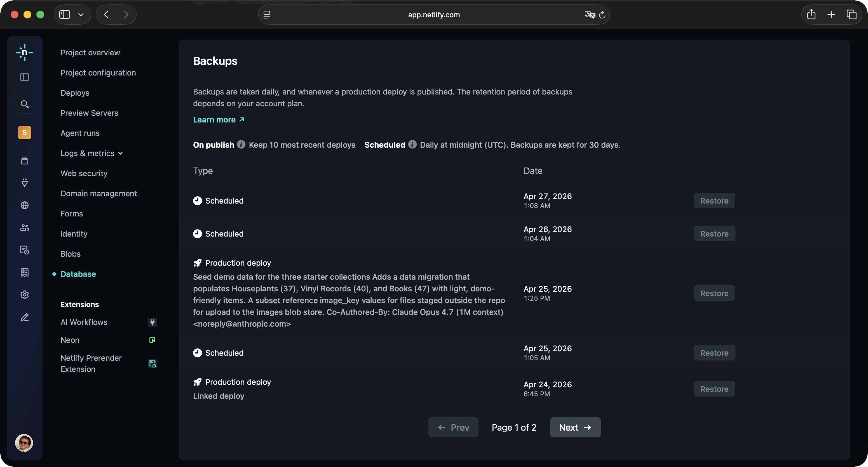Image resolution: width=868 pixels, height=467 pixels.
Task: Open the globe domains icon
Action: tap(24, 205)
